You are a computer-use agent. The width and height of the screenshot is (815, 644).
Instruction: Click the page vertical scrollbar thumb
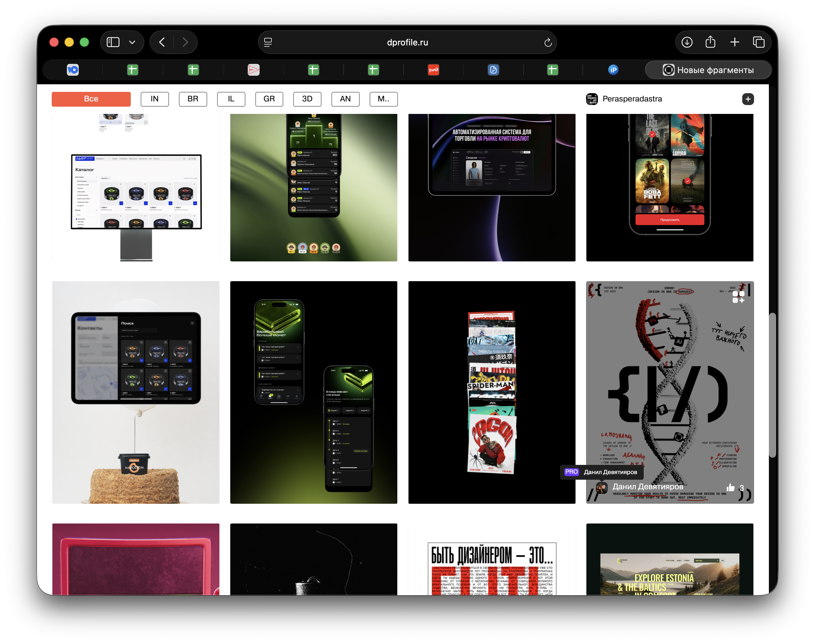pyautogui.click(x=773, y=385)
